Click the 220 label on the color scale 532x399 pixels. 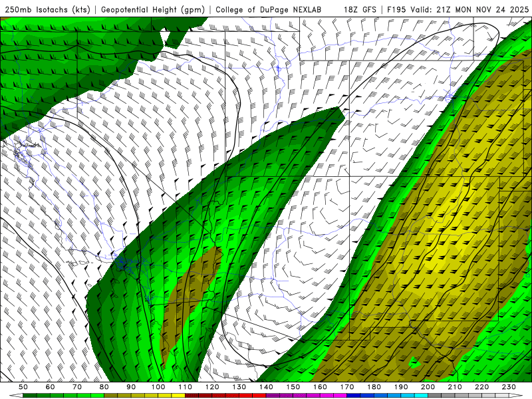click(481, 387)
